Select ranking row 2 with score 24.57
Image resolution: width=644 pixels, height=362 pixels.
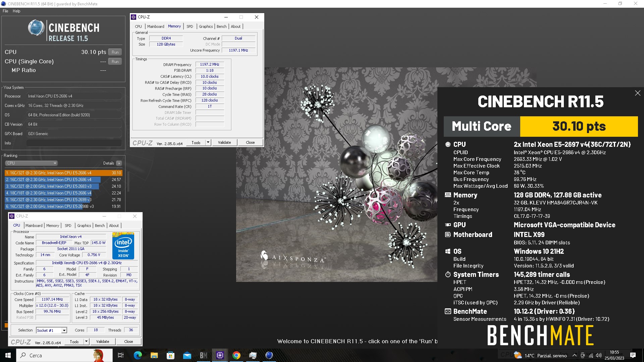63,180
